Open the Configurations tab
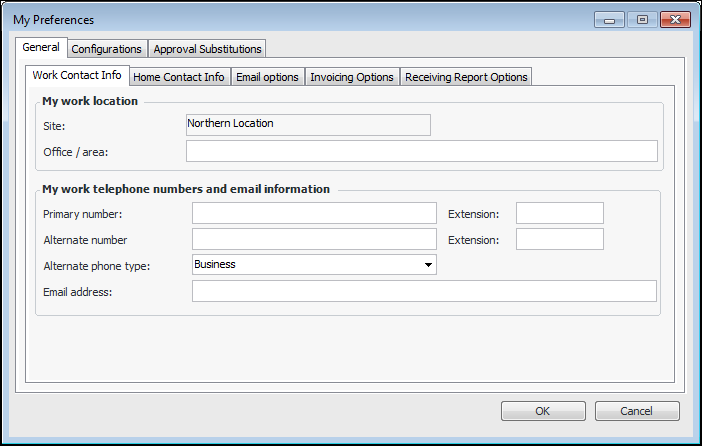This screenshot has height=446, width=702. coord(107,49)
